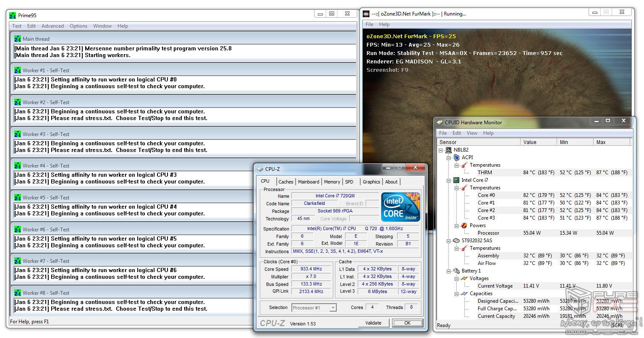Collapse the NBLB2 root node
Screen dimensions: 644x338
441,150
